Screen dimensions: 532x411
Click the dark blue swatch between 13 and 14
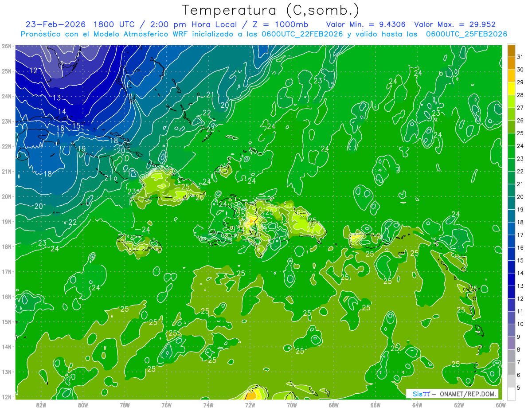(511, 279)
